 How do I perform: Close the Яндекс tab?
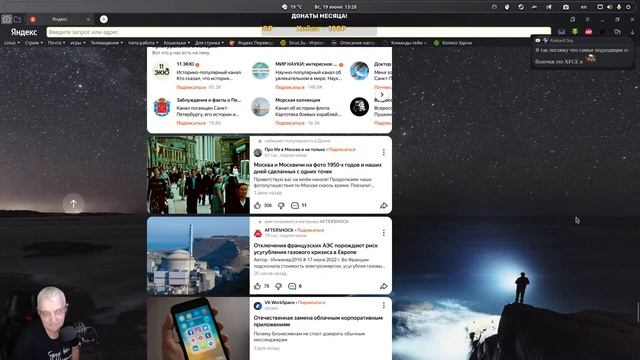click(x=88, y=19)
